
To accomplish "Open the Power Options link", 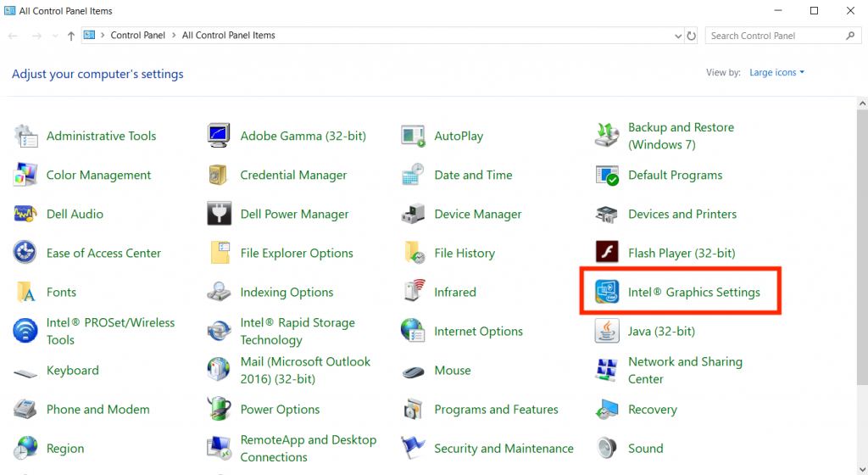I will (280, 410).
